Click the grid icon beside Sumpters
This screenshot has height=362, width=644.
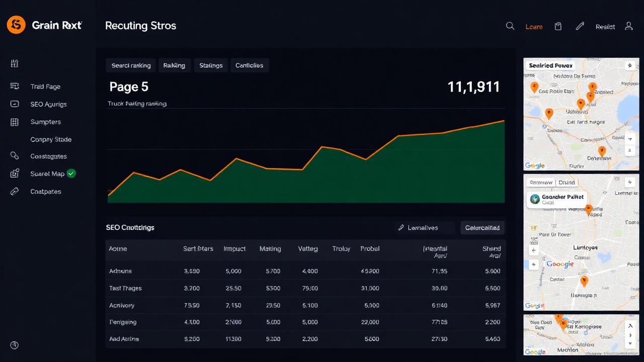14,122
